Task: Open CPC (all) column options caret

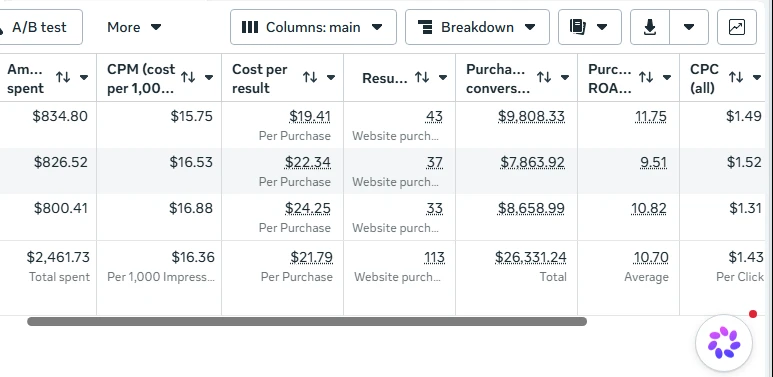Action: tap(757, 77)
